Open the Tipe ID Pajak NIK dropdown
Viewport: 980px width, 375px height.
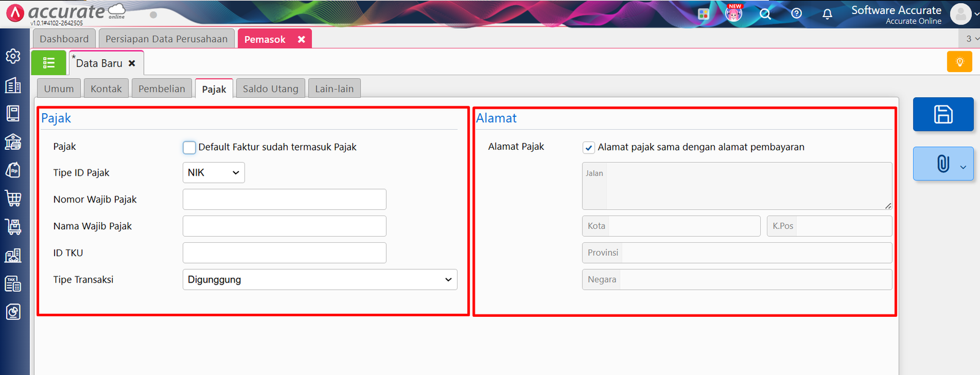click(x=214, y=173)
